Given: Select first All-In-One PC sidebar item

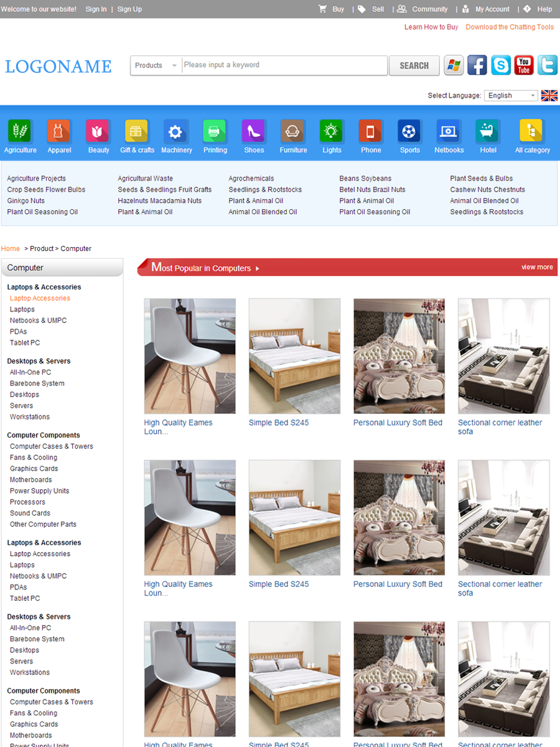Looking at the screenshot, I should [x=30, y=372].
